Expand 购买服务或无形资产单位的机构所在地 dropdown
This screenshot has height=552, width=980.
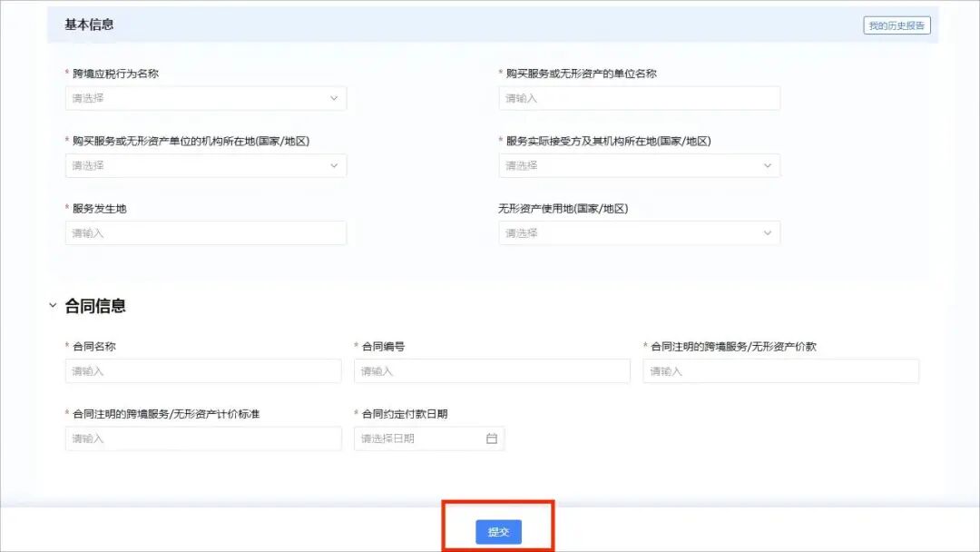pos(195,165)
